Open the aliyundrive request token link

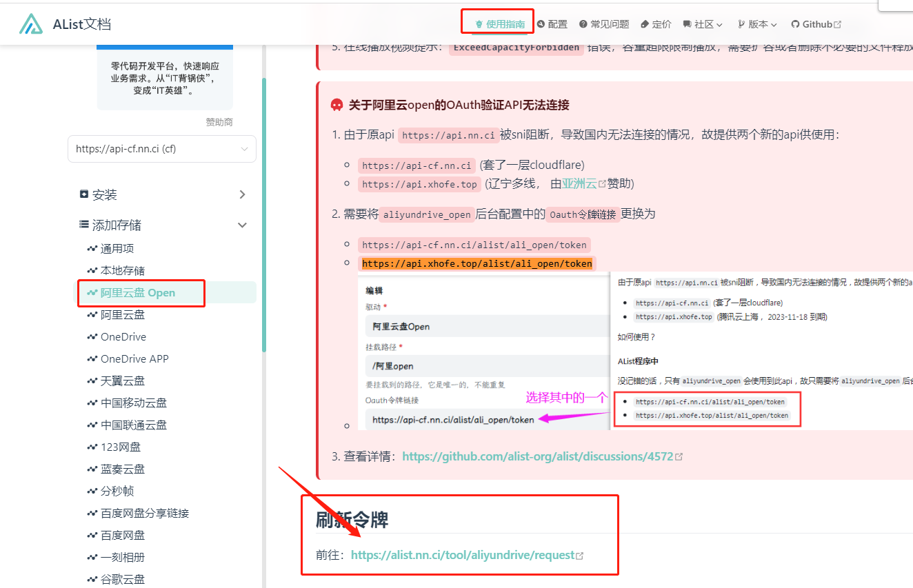[463, 555]
